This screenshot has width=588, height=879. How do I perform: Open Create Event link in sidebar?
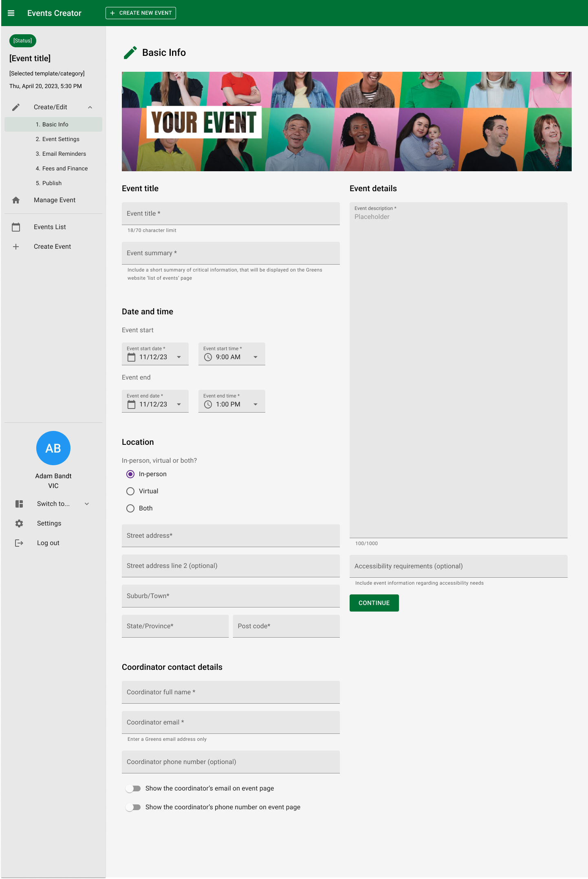click(x=53, y=247)
